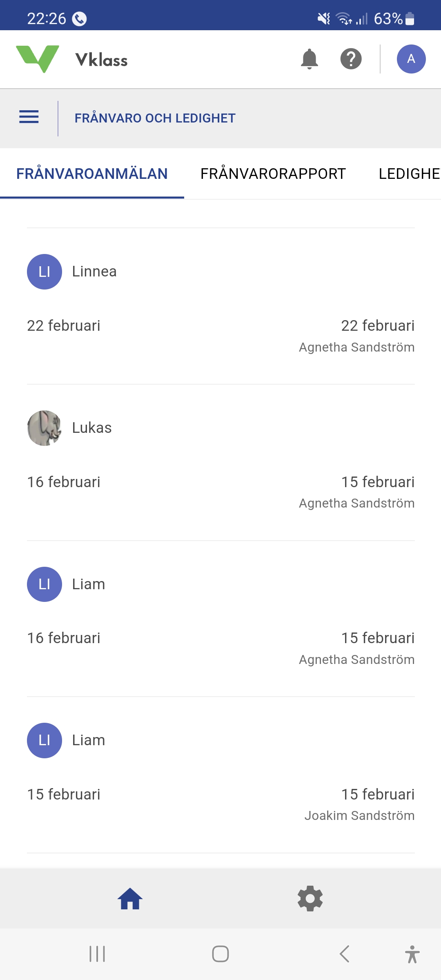Click Lukas's elephant profile picture
This screenshot has height=980, width=441.
tap(45, 428)
